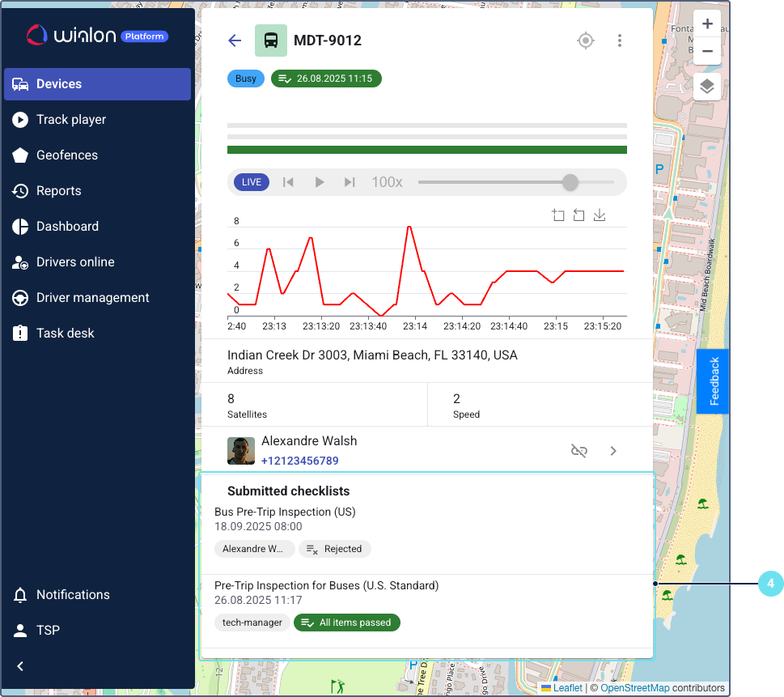
Task: Open map layers selector
Action: pos(707,87)
